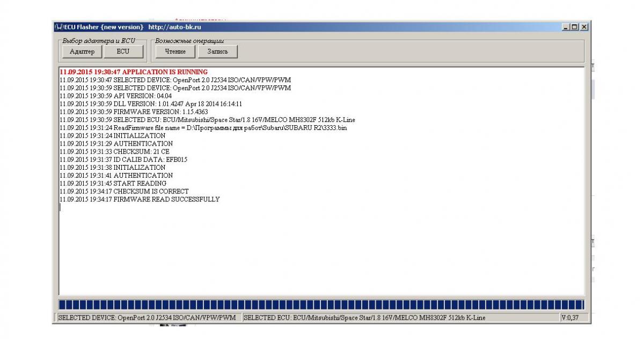
Task: Minimize the ECU Flasher window
Action: [566, 27]
